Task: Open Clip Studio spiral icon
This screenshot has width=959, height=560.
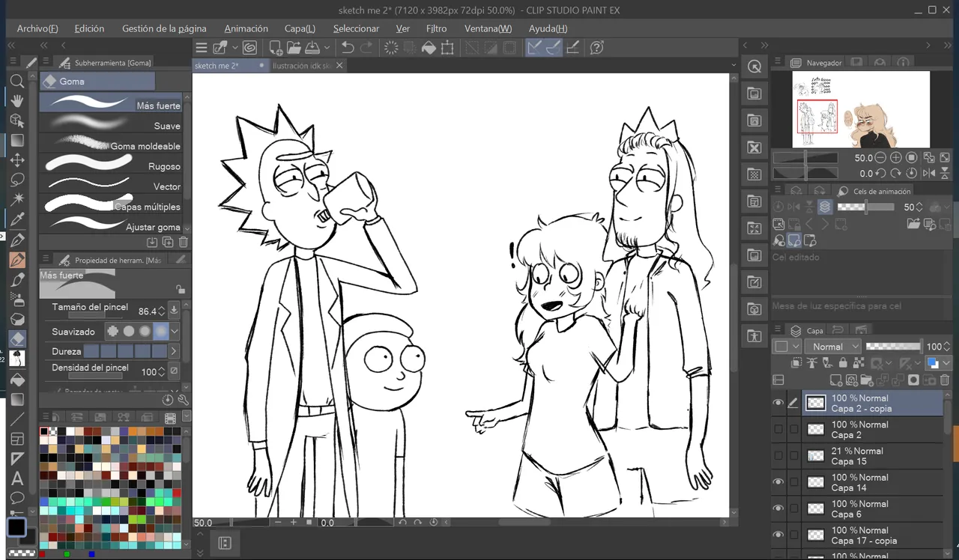Action: [249, 47]
